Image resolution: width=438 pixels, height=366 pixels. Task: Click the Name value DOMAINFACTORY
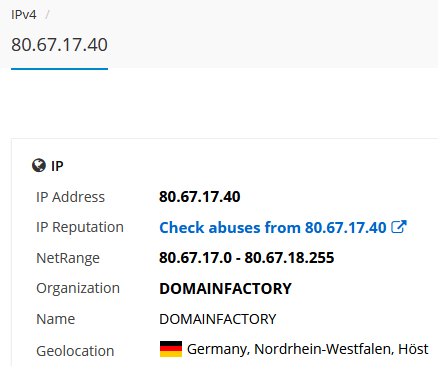[x=218, y=319]
